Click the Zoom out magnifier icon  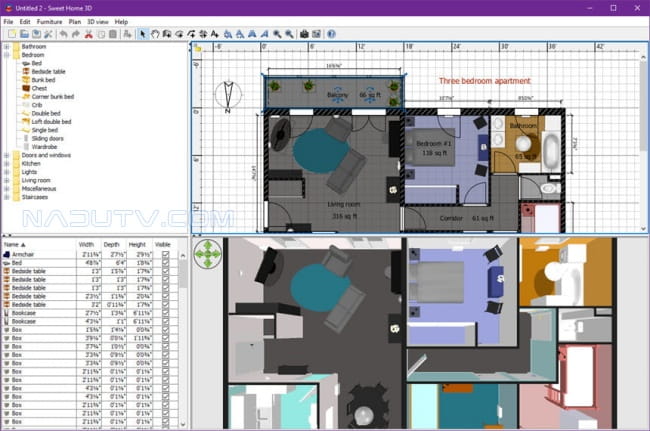click(289, 34)
